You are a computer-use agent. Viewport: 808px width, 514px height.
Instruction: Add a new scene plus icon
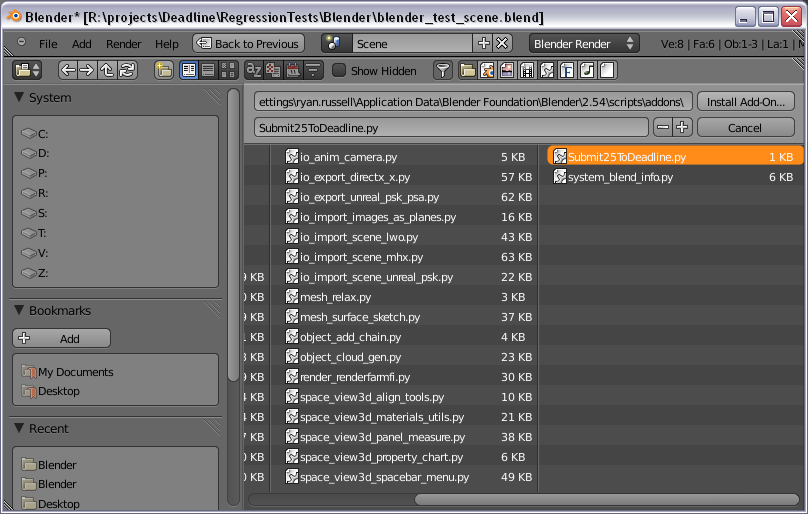(483, 43)
